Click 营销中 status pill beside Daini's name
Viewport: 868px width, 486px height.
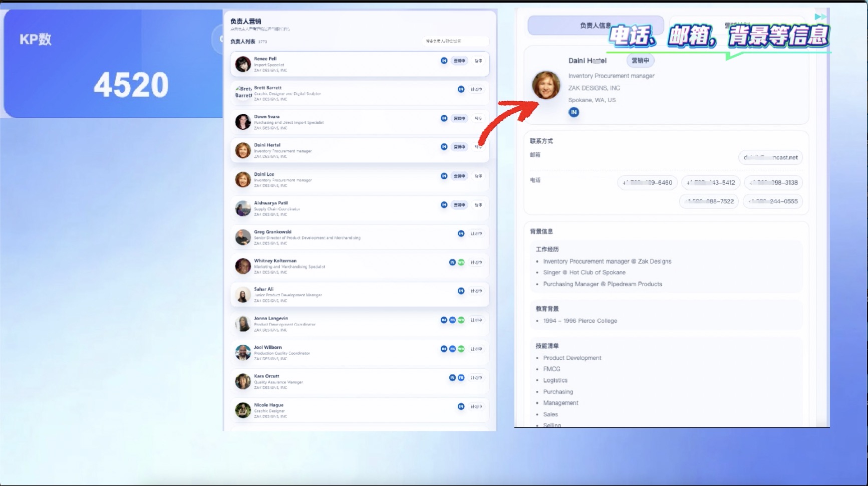coord(640,61)
